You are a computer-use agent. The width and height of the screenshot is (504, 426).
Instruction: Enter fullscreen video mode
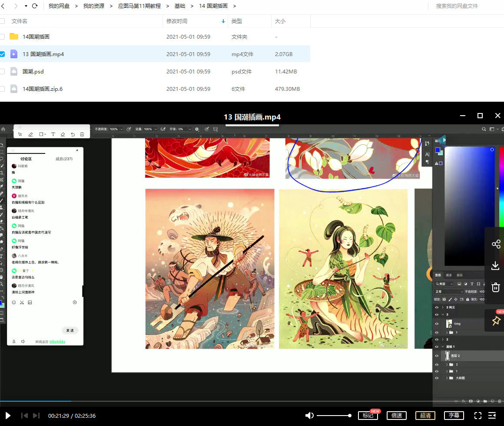[x=477, y=416]
